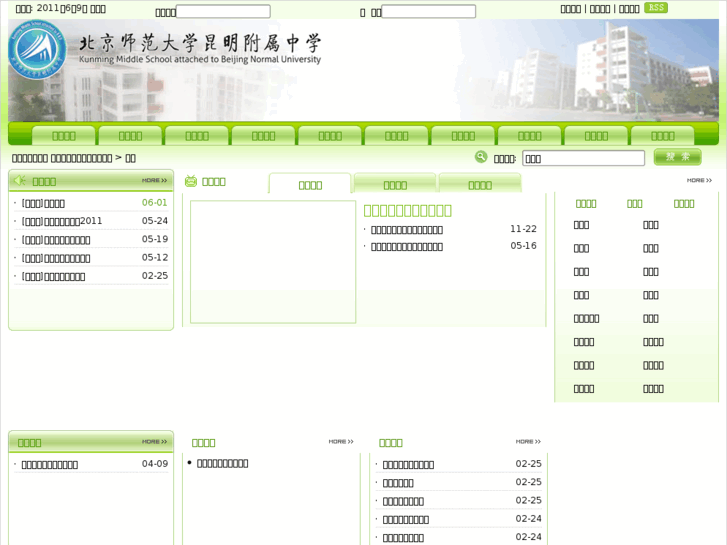727x545 pixels.
Task: Open MORE link above the right link columns
Action: 699,180
